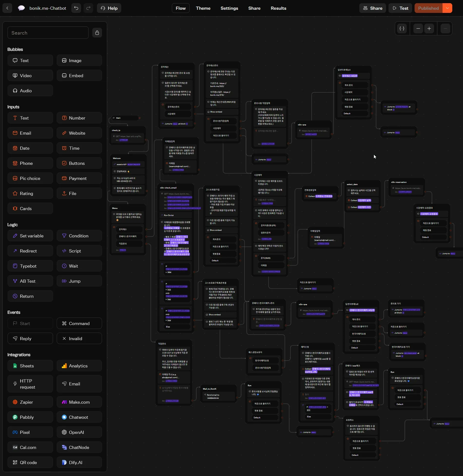463x476 pixels.
Task: Go back using the left chevron
Action: [7, 8]
